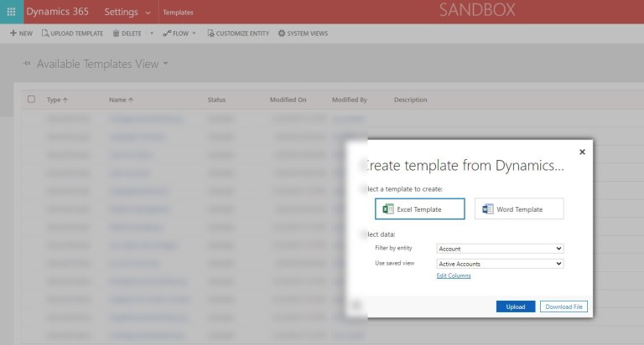Open the Filter by entity dropdown
This screenshot has height=345, width=644.
tap(500, 249)
